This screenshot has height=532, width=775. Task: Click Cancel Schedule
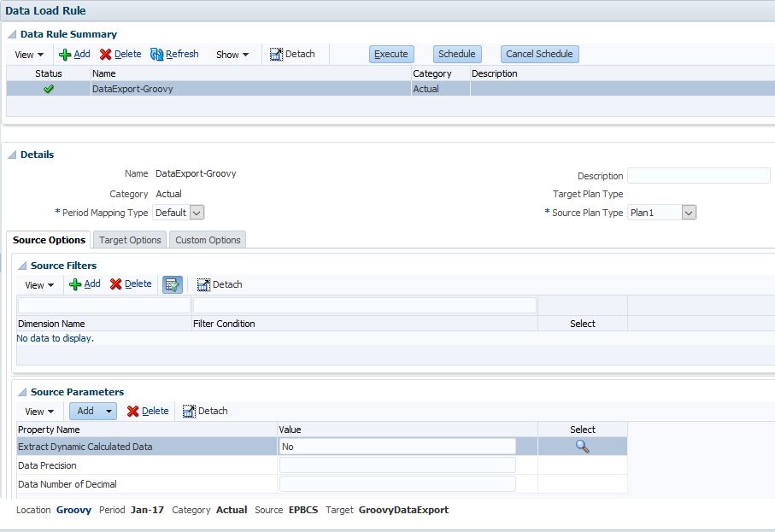[x=538, y=54]
